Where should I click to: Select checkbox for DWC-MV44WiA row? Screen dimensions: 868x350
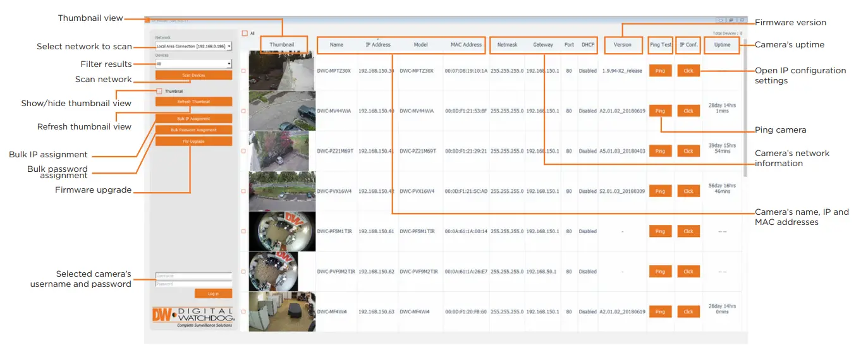(x=243, y=111)
